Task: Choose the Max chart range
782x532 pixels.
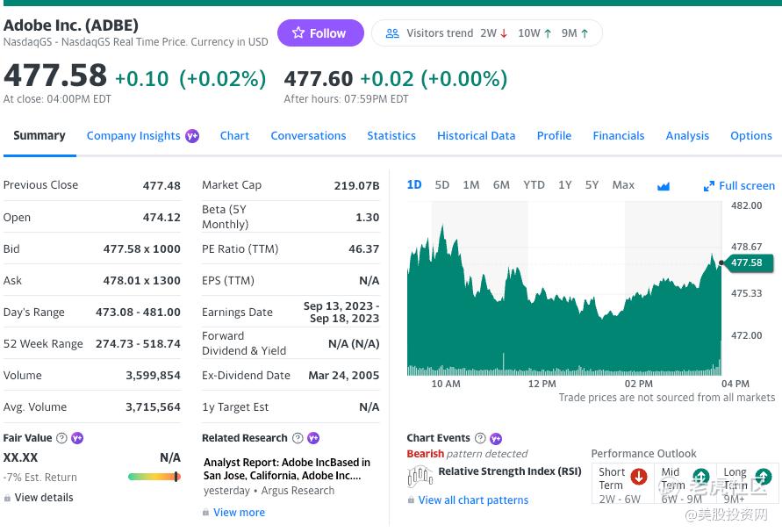Action: point(623,185)
